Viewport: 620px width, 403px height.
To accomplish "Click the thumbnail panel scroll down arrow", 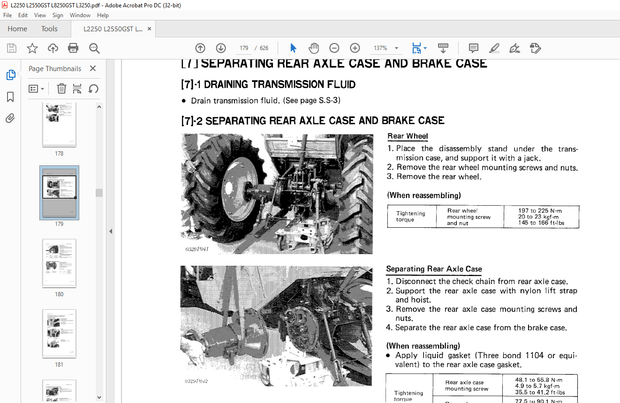I will (x=99, y=397).
